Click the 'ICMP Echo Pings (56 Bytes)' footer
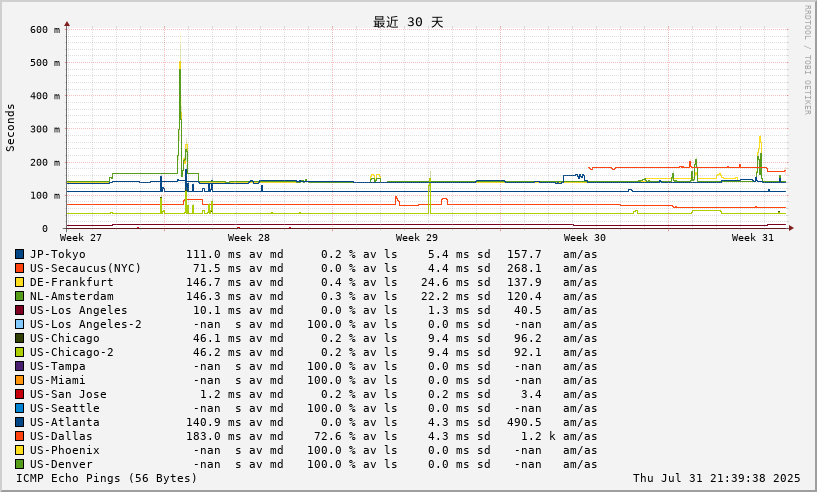 click(107, 478)
